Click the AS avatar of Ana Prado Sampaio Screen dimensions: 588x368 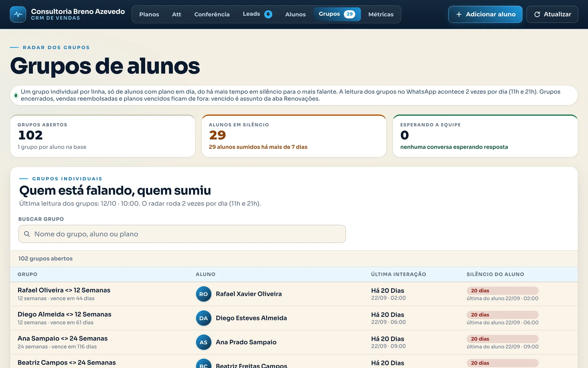click(x=204, y=342)
